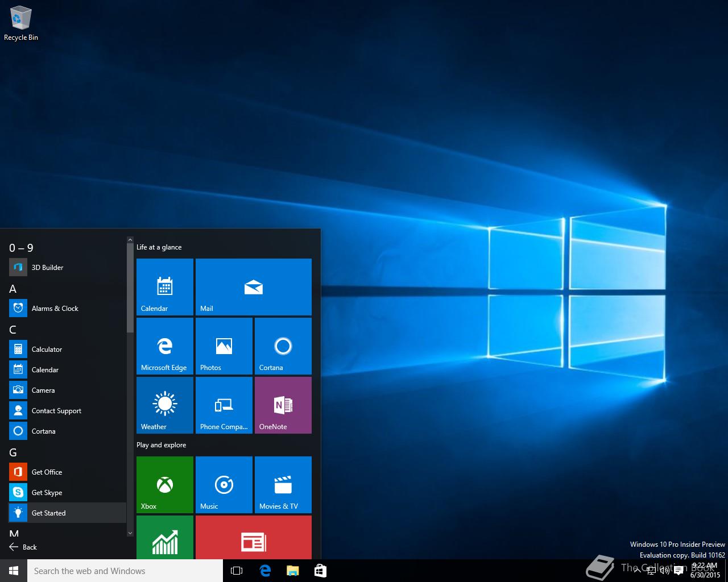Click the volume speaker tray icon
This screenshot has width=728, height=582.
[664, 571]
